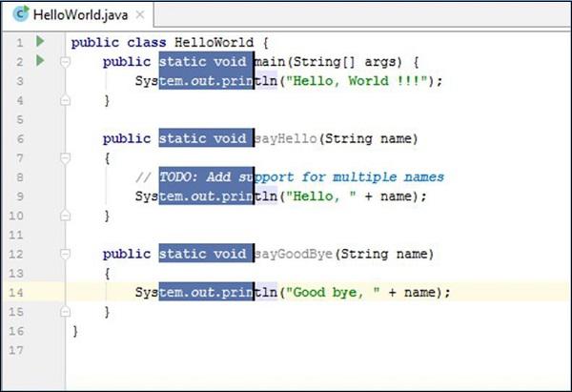Click the Java class icon on the file tab

[x=17, y=15]
